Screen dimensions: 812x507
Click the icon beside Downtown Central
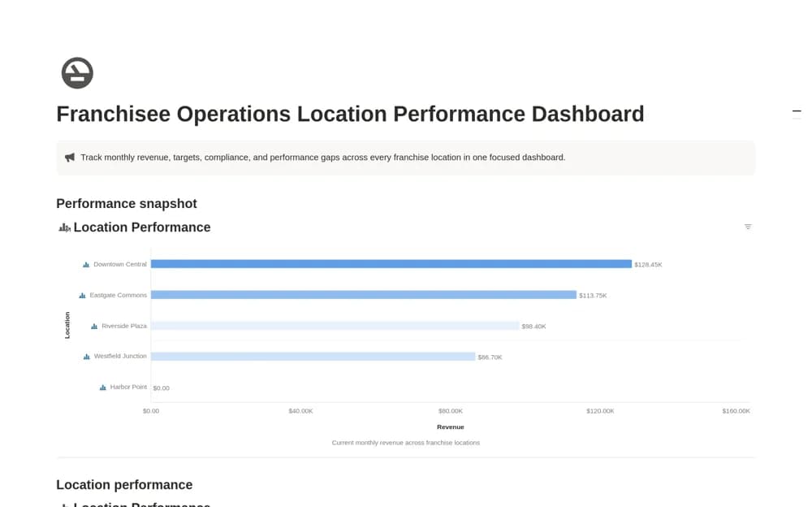[x=87, y=264]
